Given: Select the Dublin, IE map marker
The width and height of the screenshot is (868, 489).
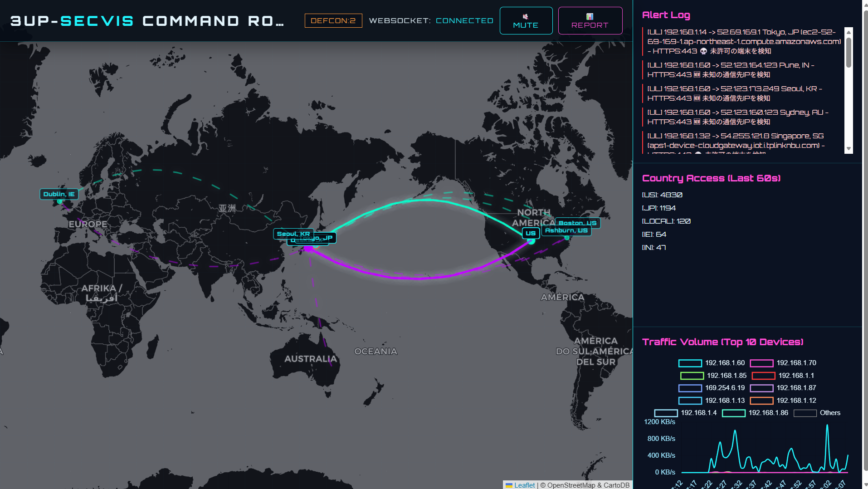Looking at the screenshot, I should coord(59,194).
